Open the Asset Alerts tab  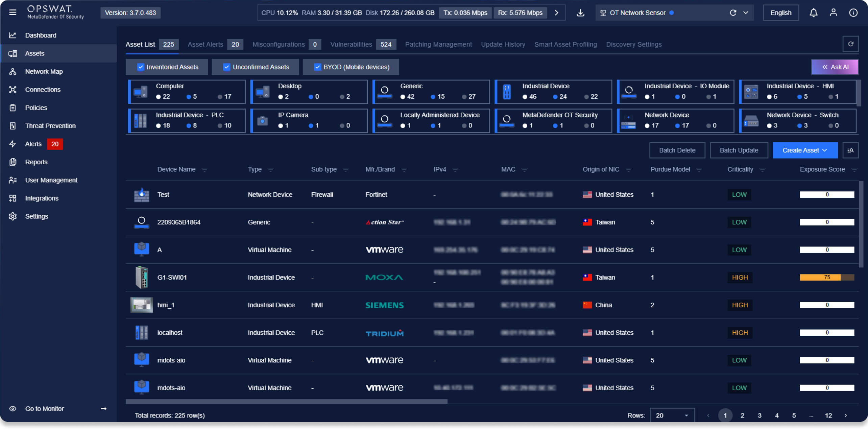[x=205, y=44]
